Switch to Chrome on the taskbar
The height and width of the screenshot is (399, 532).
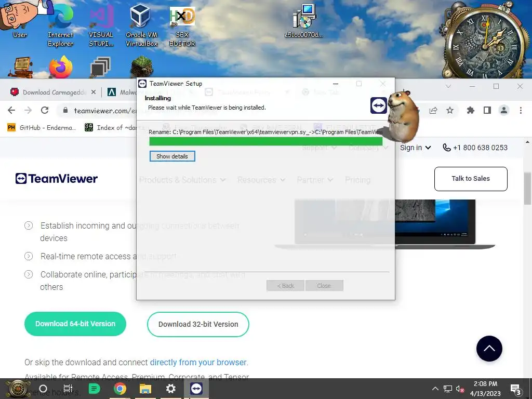point(120,389)
